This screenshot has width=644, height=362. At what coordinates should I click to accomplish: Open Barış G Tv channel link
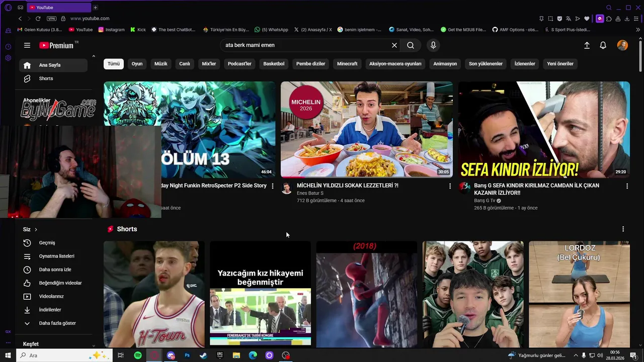click(485, 201)
